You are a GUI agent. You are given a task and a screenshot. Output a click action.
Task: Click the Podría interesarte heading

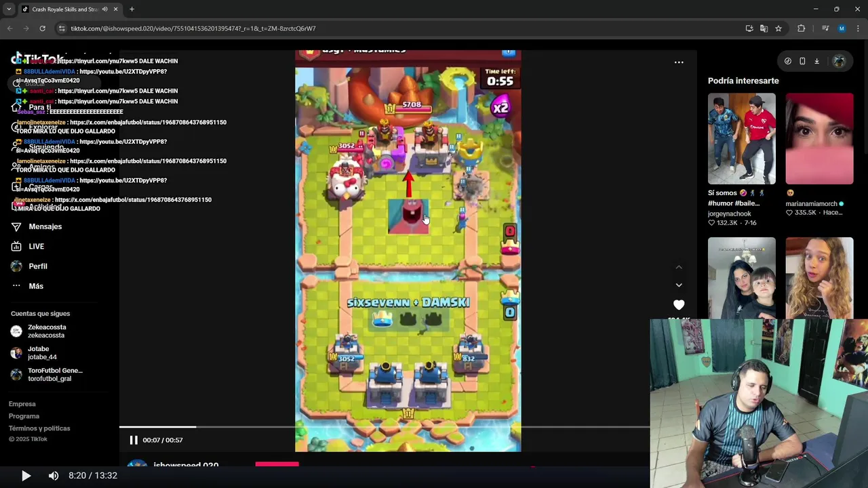pyautogui.click(x=743, y=81)
